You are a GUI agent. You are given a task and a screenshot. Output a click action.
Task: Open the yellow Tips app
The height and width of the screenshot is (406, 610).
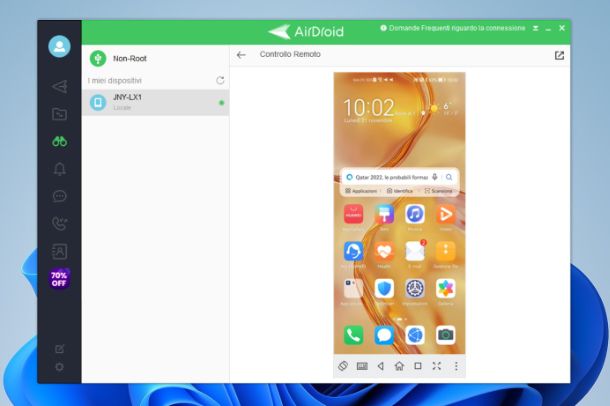tap(445, 251)
